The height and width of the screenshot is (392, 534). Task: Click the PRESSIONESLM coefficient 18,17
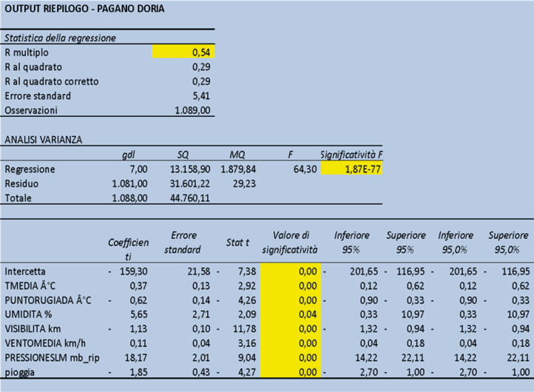tap(136, 358)
